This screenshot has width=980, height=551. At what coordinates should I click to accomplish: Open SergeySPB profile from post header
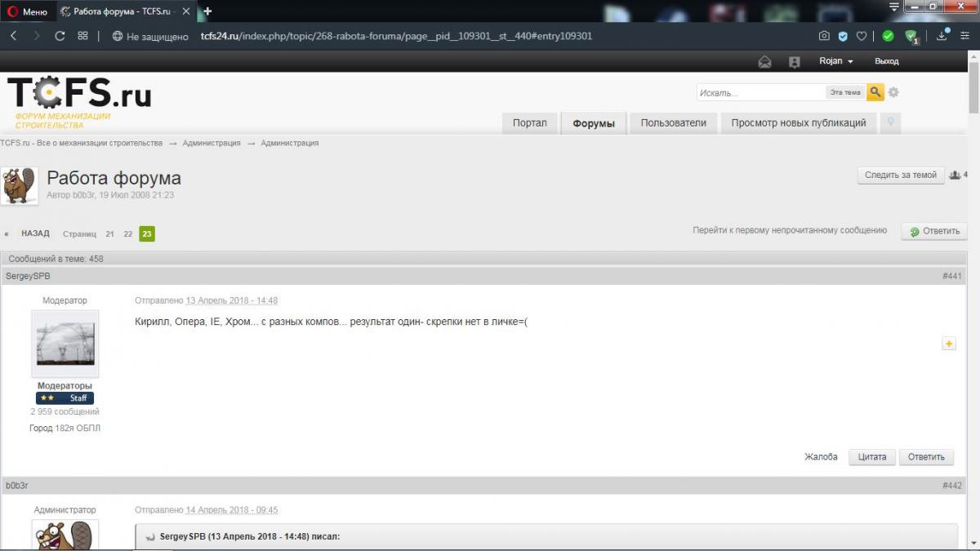click(x=28, y=277)
